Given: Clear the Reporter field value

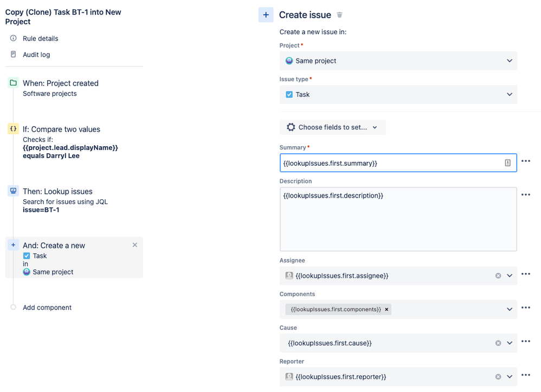Looking at the screenshot, I should [498, 377].
